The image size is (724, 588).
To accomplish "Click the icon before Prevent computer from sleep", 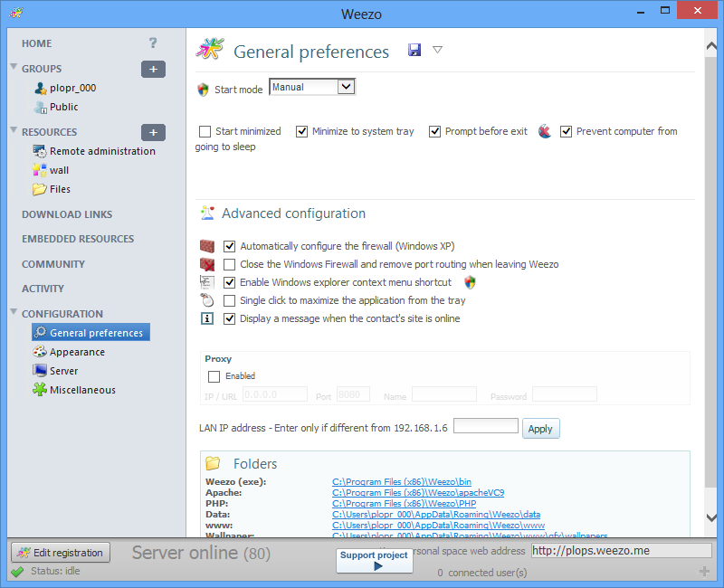I will (545, 131).
